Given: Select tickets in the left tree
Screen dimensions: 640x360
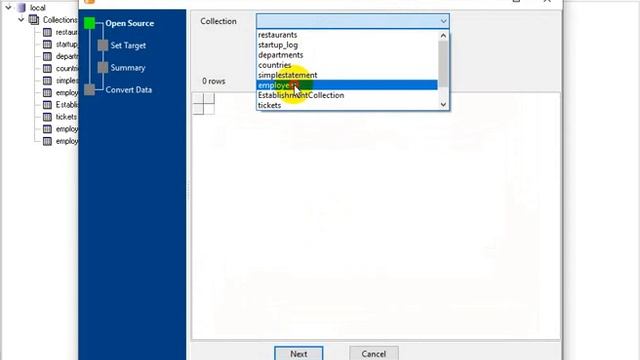Looking at the screenshot, I should (x=66, y=117).
